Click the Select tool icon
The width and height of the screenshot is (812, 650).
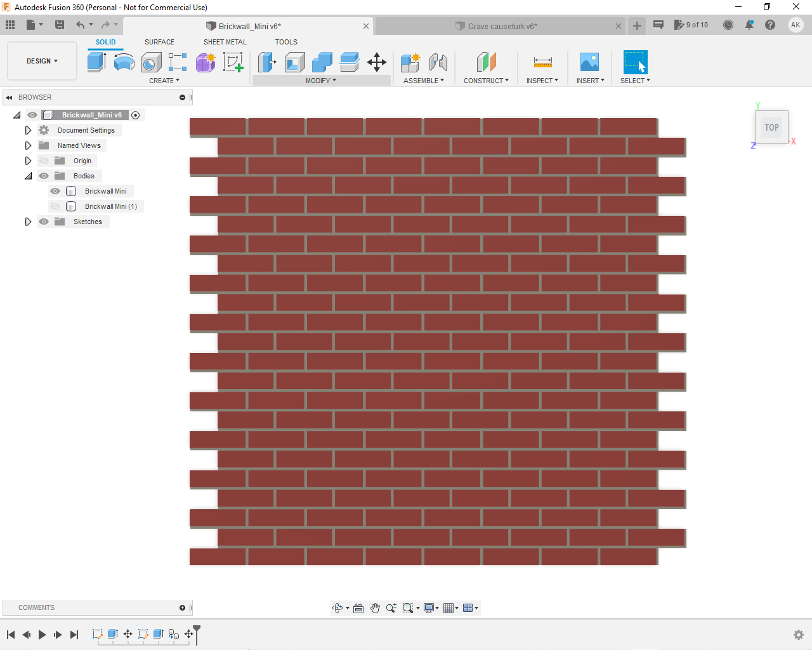pos(635,62)
